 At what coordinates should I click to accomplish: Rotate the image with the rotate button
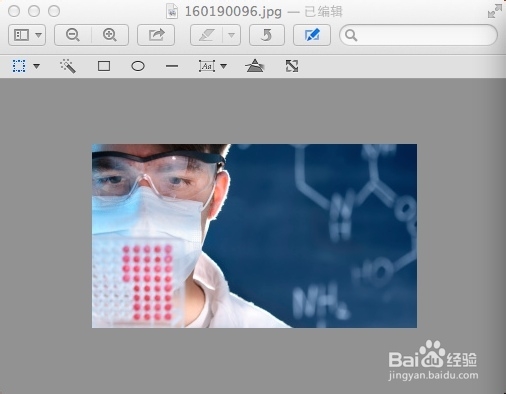click(x=267, y=35)
